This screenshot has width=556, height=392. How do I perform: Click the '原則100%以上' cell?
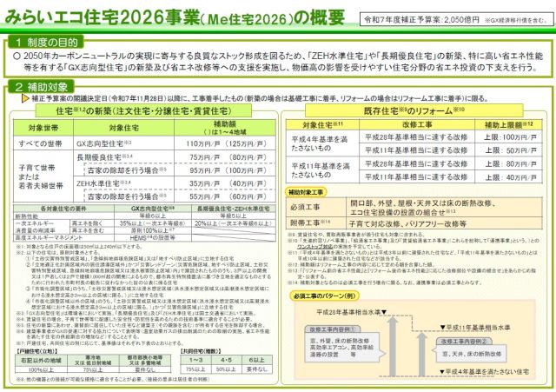pyautogui.click(x=153, y=230)
